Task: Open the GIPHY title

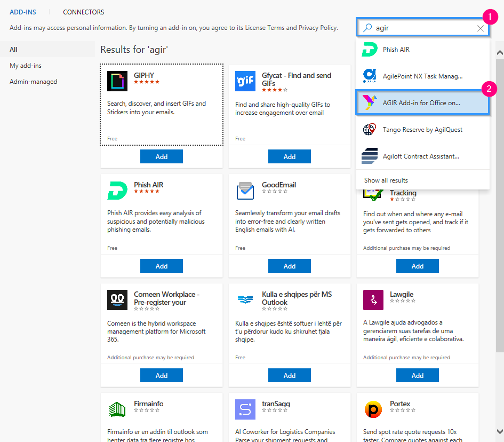Action: coord(144,75)
